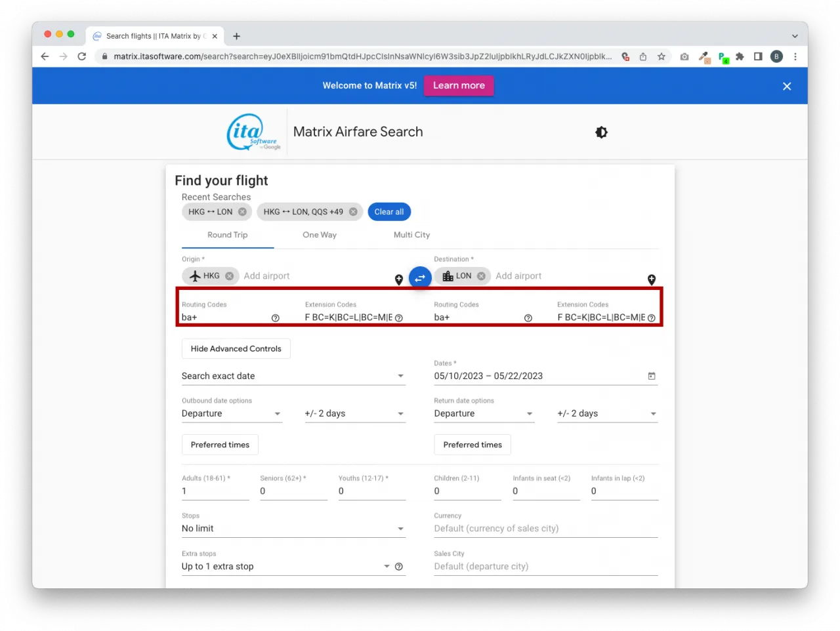This screenshot has width=840, height=631.
Task: Open help for outbound Extension Codes
Action: [399, 318]
